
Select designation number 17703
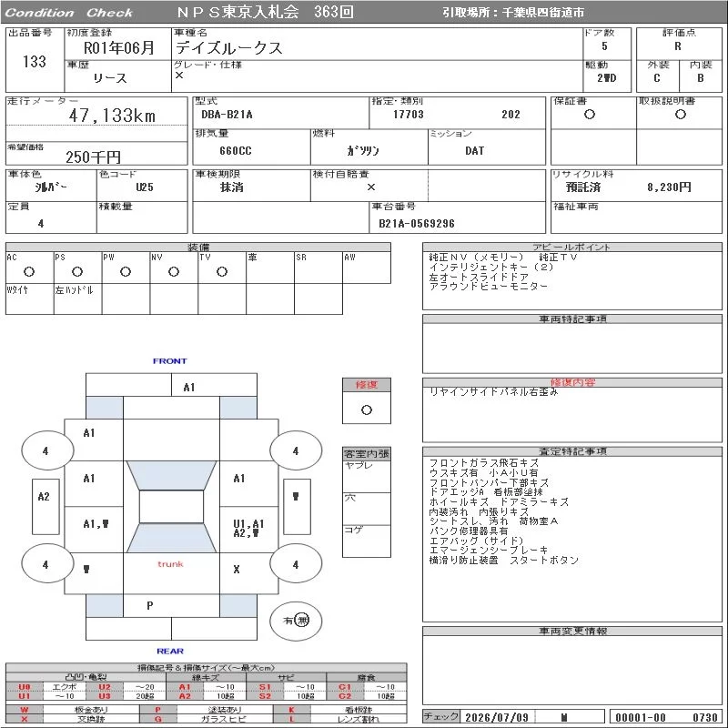(409, 115)
